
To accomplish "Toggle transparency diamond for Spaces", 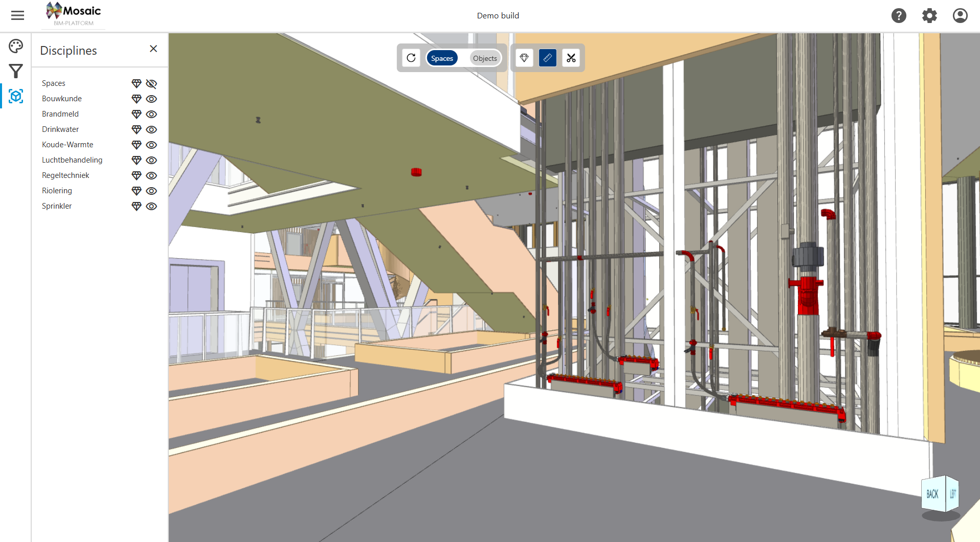I will [137, 83].
